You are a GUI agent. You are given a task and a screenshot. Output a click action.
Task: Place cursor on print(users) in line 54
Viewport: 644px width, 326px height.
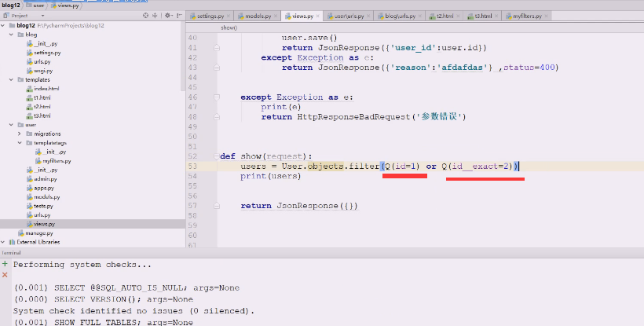[271, 176]
